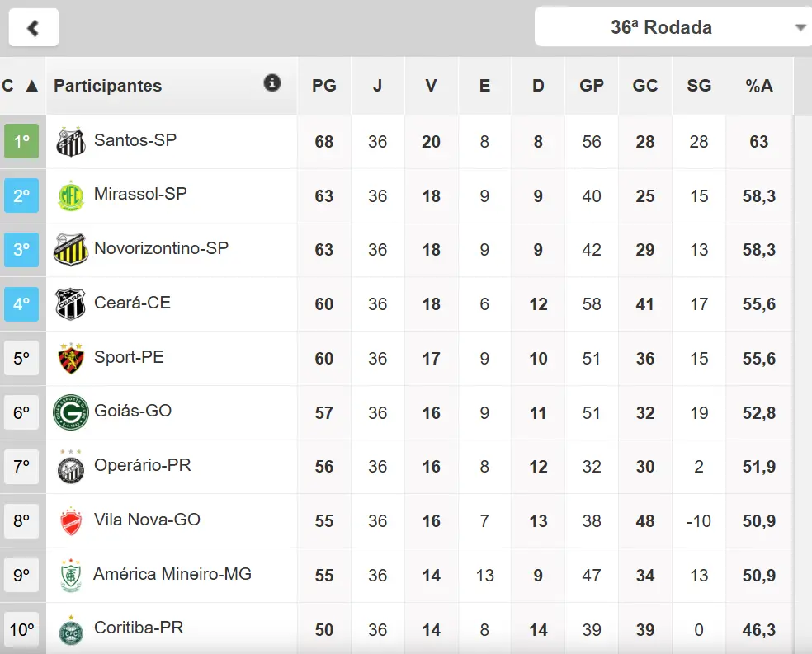Viewport: 812px width, 654px height.
Task: Sort by classification column C arrow
Action: click(31, 86)
